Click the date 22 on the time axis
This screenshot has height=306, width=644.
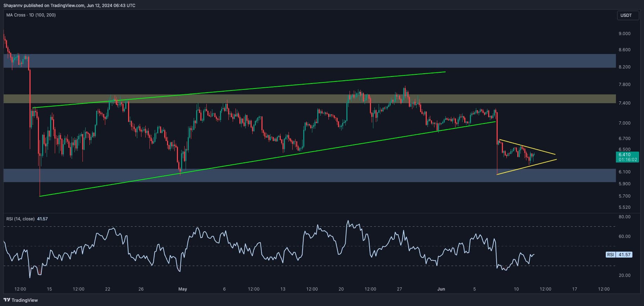pos(107,289)
